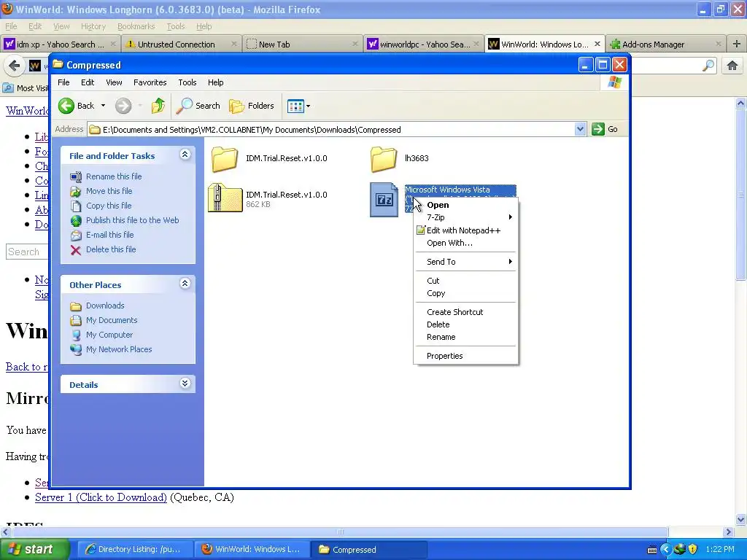Click Publish this file to the Web
Screen dimensions: 747x560
pyautogui.click(x=133, y=220)
